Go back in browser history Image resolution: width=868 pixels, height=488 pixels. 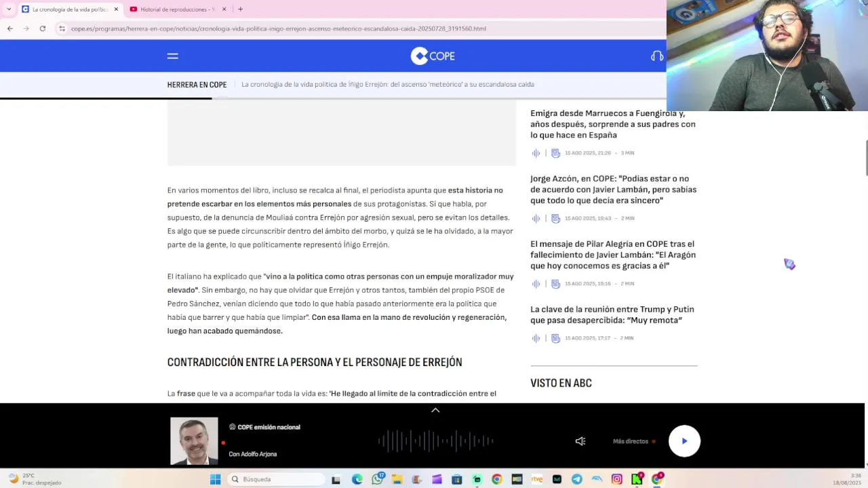9,28
